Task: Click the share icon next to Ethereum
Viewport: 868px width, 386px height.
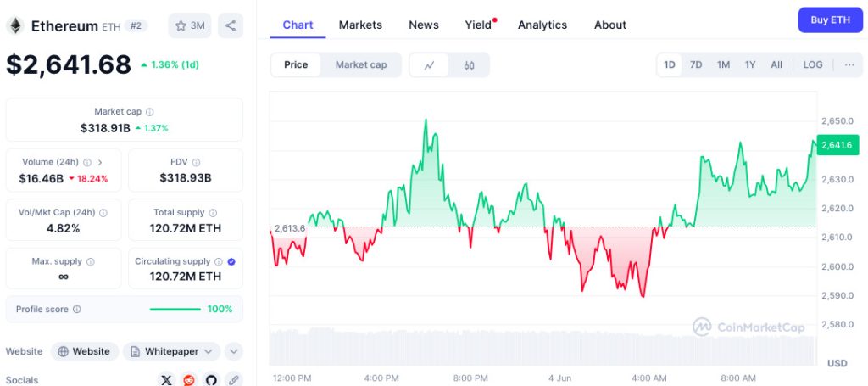Action: tap(231, 25)
